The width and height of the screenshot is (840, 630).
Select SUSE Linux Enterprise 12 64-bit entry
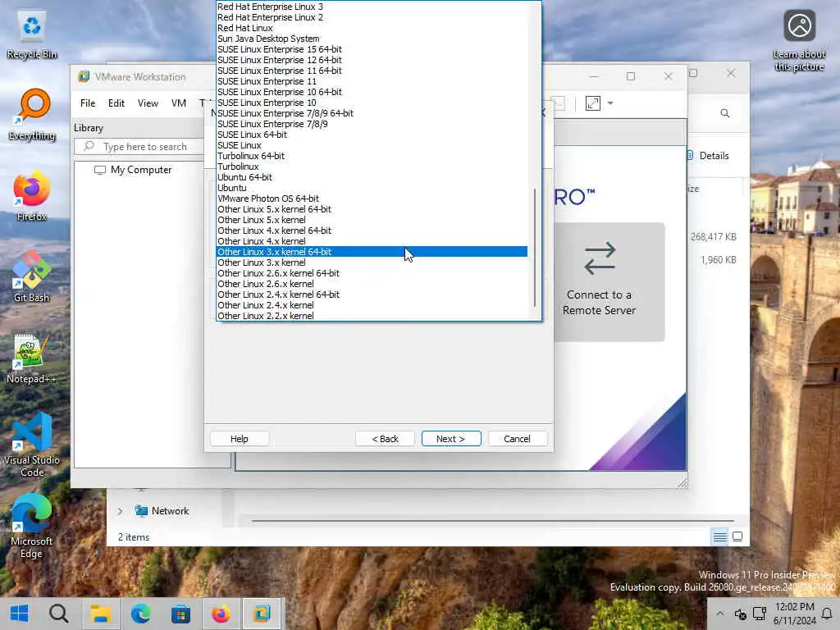coord(372,60)
